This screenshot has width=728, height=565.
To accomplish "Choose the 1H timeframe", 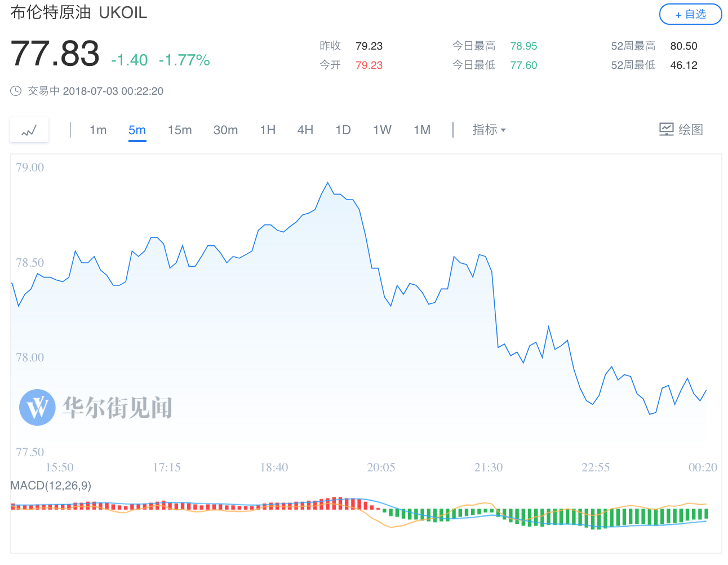I will coord(268,130).
